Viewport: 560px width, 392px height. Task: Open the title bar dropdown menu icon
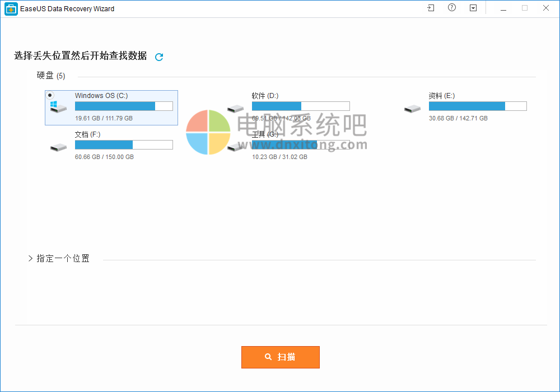[473, 8]
